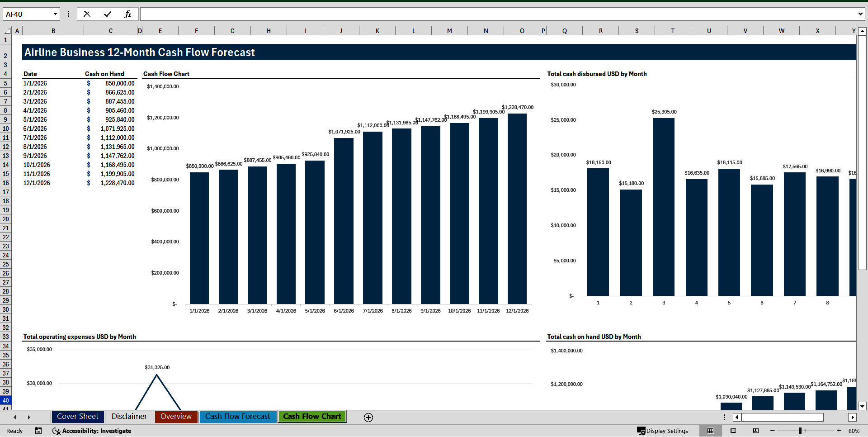868x437 pixels.
Task: Click the Cancel (X) icon beside the formula bar
Action: [87, 14]
